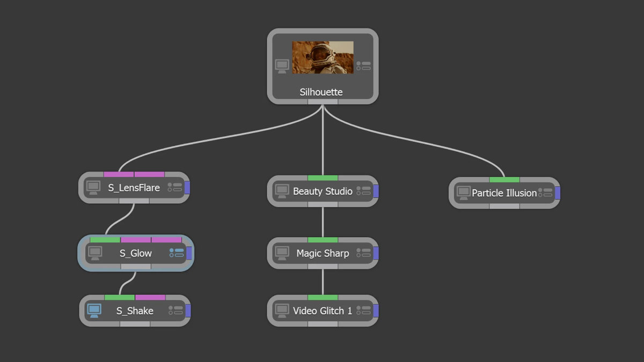Click the monitor icon on S_Glow node
This screenshot has height=362, width=644.
(x=95, y=253)
